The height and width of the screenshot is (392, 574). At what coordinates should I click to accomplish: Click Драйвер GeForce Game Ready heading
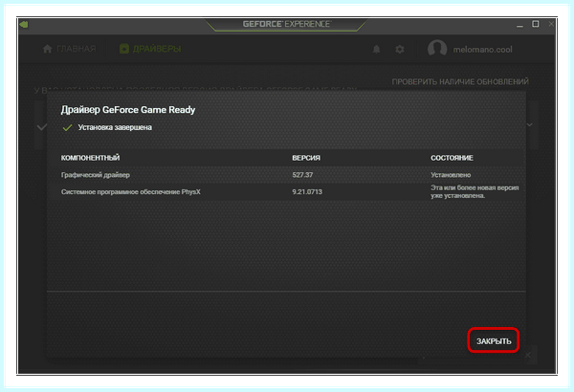click(128, 110)
